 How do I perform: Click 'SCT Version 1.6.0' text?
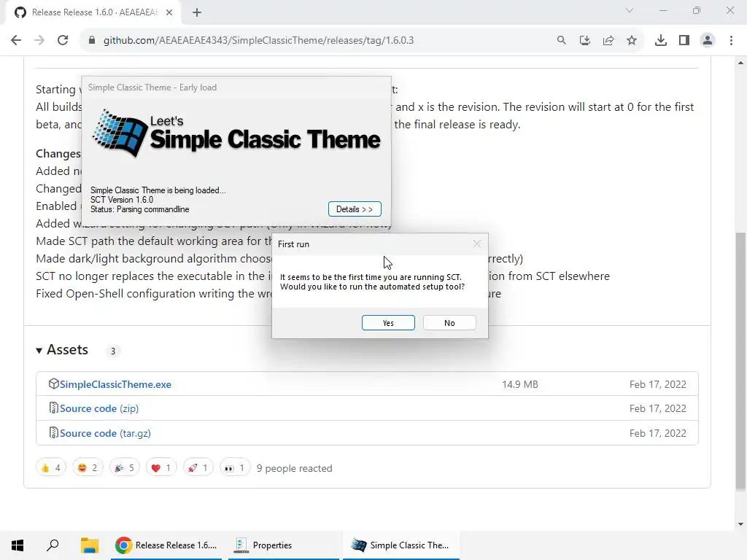click(122, 200)
